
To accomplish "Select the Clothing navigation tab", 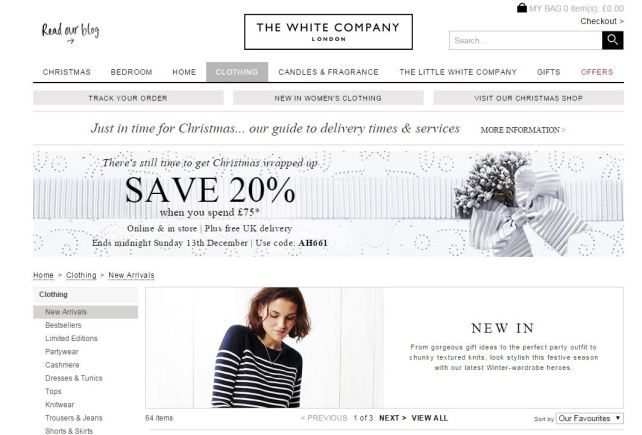I will pyautogui.click(x=237, y=72).
